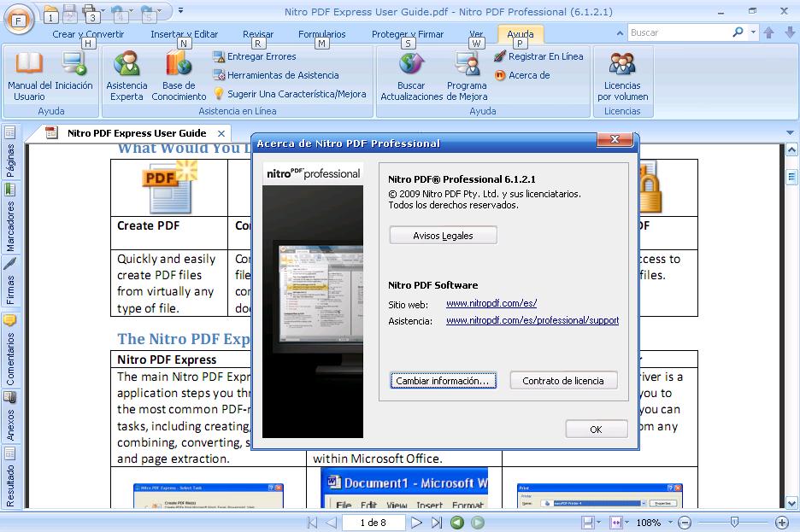
Task: Expand the search options dropdown arrow
Action: 753,32
